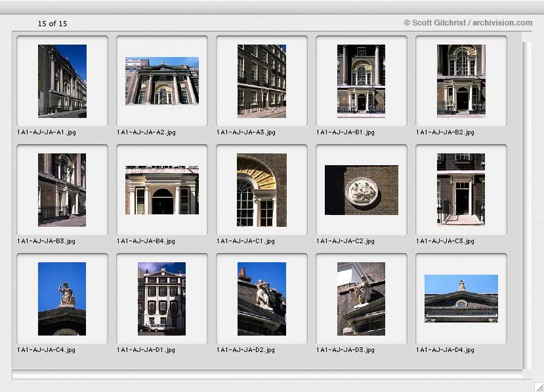Select the full facade thumbnail 1A1-AJ-JA-D1.jpg
This screenshot has height=392, width=544.
161,299
